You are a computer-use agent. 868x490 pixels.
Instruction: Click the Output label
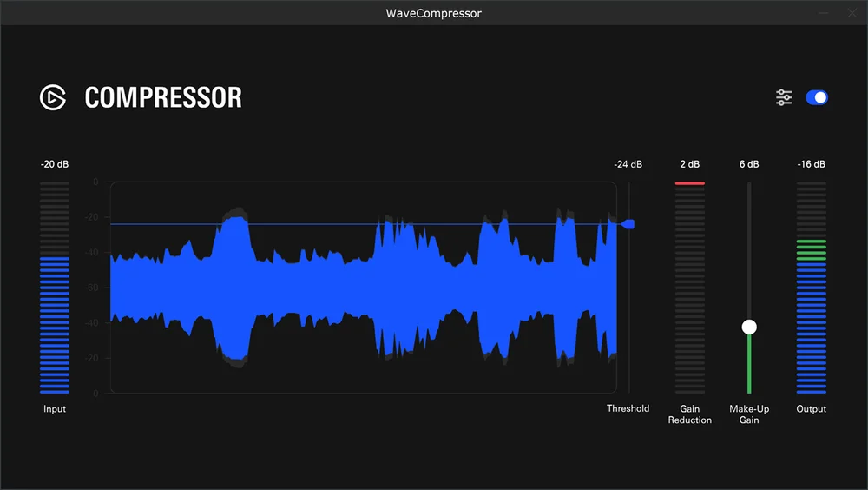point(811,409)
